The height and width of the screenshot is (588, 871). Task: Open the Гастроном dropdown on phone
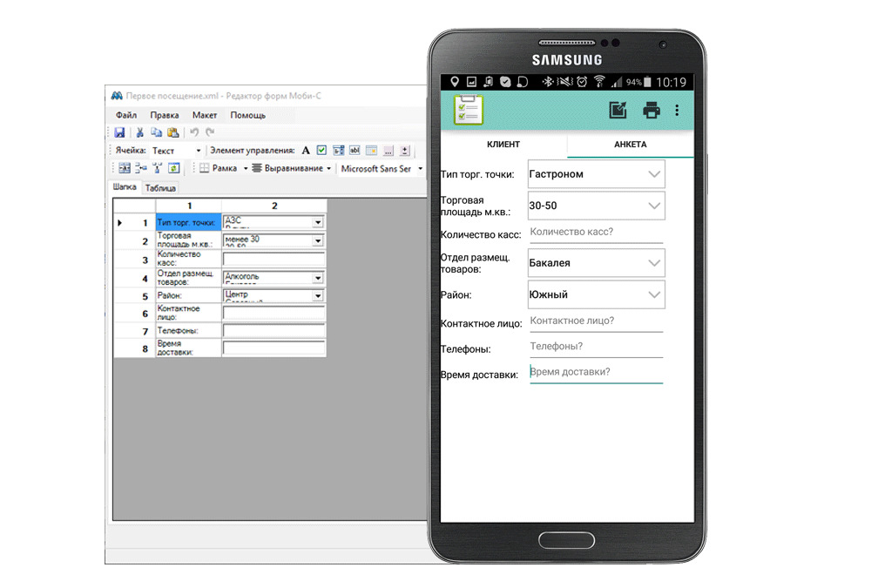[596, 174]
